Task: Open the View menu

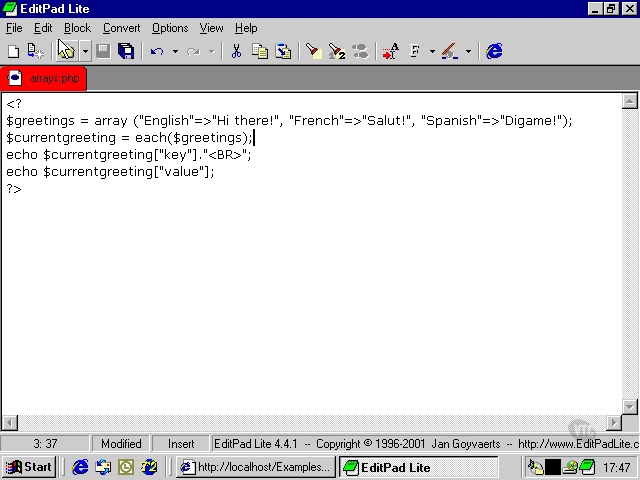Action: [211, 28]
